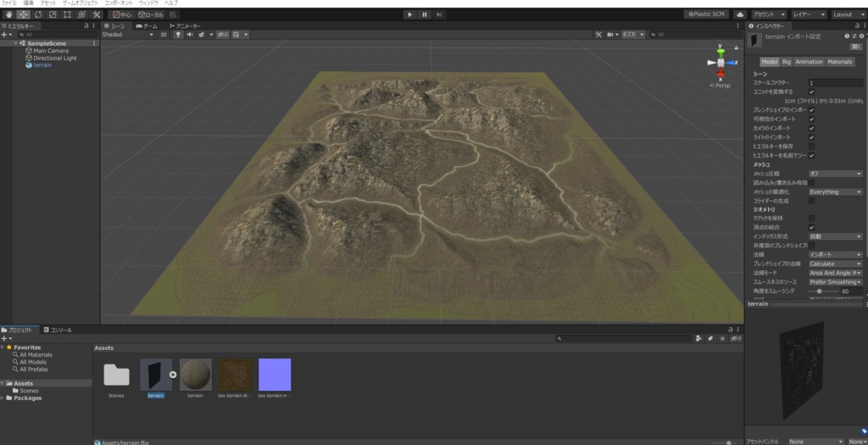The width and height of the screenshot is (868, 445).
Task: Switch to the ゲーム tab
Action: point(147,26)
